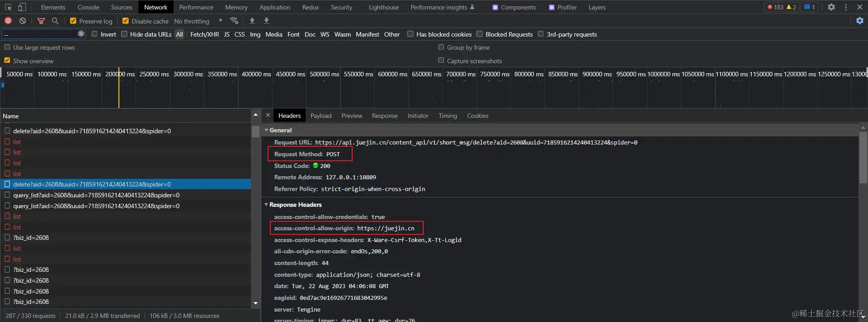868x322 pixels.
Task: Filter requests by CSS type
Action: 240,34
